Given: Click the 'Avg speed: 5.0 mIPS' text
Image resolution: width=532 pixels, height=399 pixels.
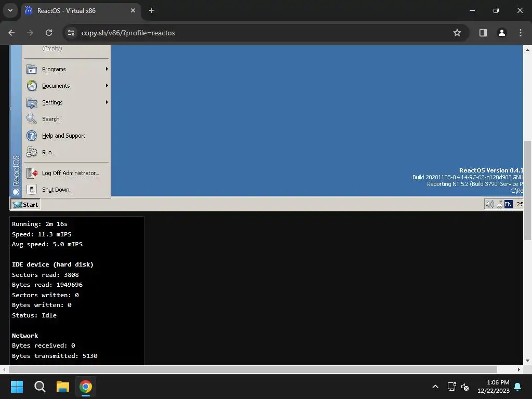Looking at the screenshot, I should 47,244.
